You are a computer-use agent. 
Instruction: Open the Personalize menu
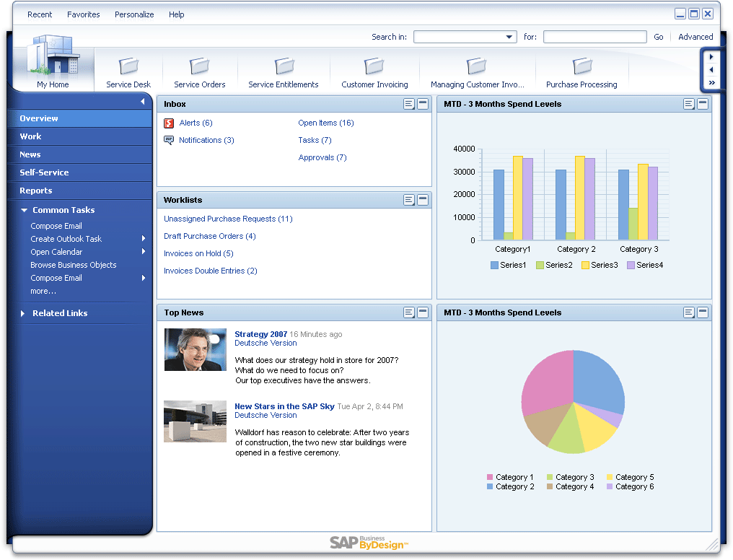click(x=134, y=14)
